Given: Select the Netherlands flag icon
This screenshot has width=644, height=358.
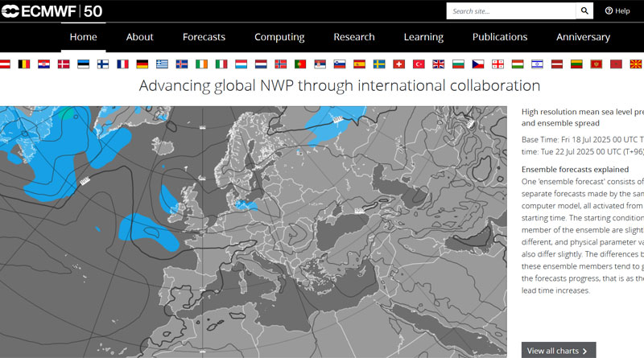Looking at the screenshot, I should 260,64.
